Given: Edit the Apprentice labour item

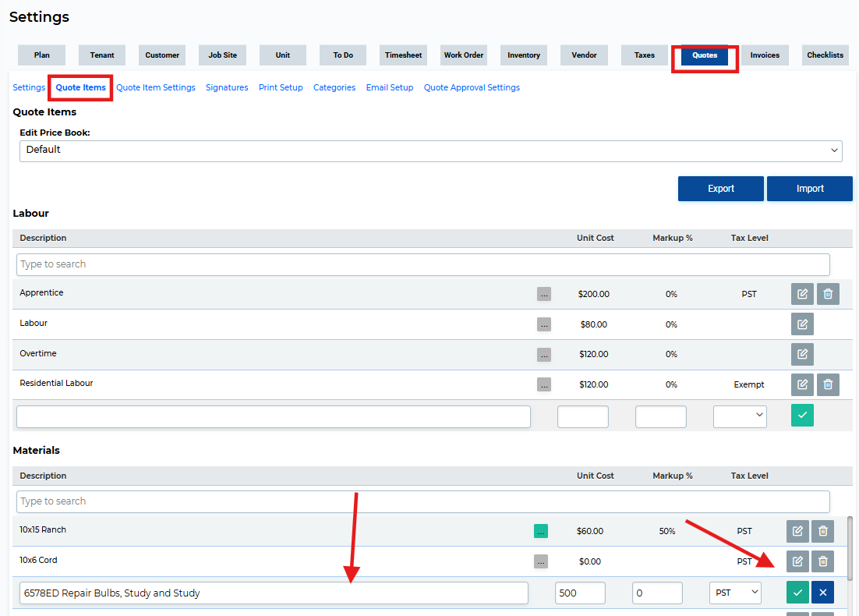Looking at the screenshot, I should 802,294.
